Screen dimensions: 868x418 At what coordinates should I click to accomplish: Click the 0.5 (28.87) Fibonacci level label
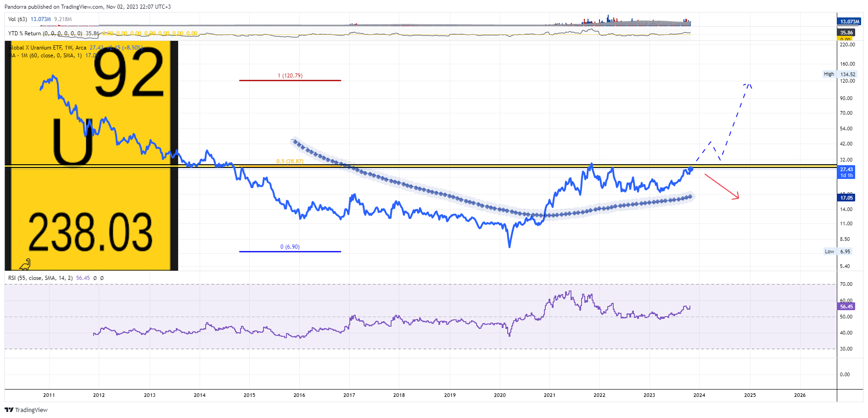click(x=290, y=162)
